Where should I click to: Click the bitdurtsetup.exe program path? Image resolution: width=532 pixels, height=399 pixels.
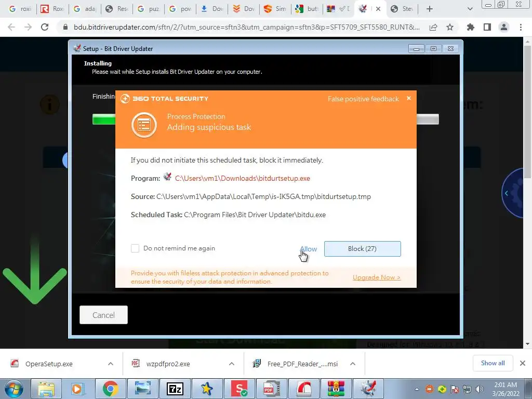point(243,179)
